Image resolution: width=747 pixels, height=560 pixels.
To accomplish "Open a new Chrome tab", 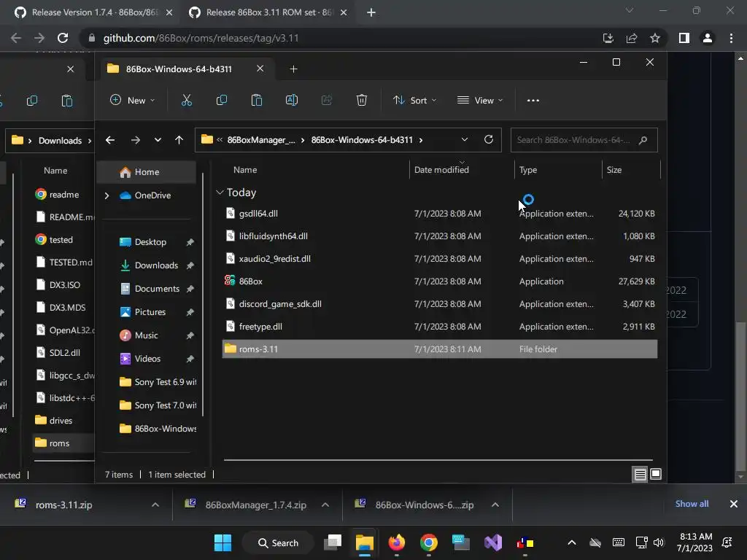I will click(x=371, y=12).
